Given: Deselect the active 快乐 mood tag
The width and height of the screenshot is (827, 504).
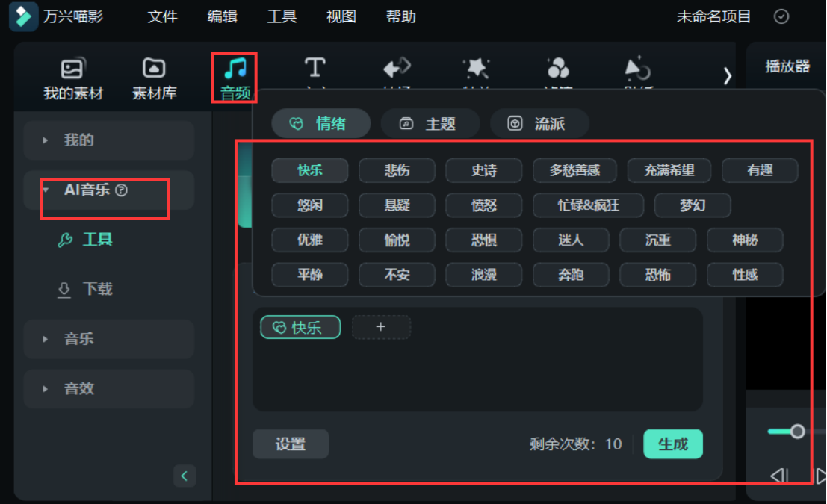Looking at the screenshot, I should [300, 327].
